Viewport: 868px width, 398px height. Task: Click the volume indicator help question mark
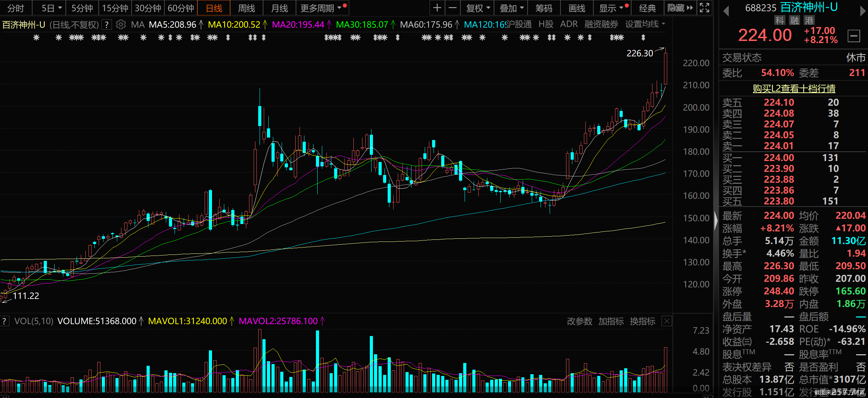(x=4, y=321)
